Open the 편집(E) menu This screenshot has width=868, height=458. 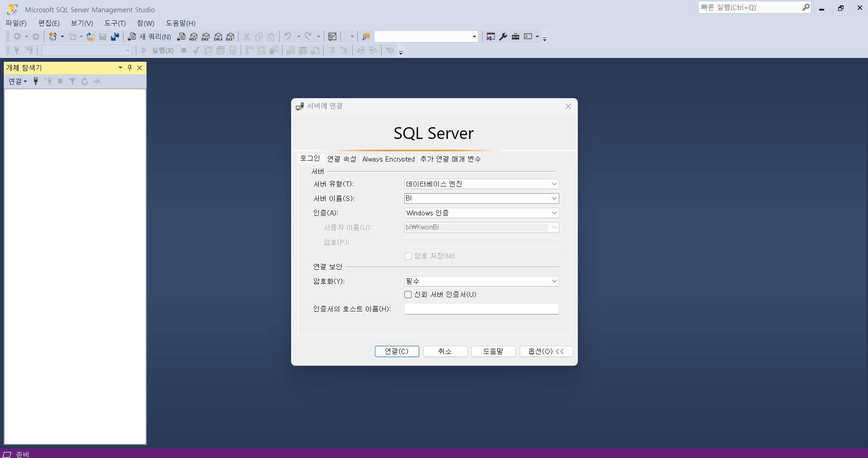49,23
